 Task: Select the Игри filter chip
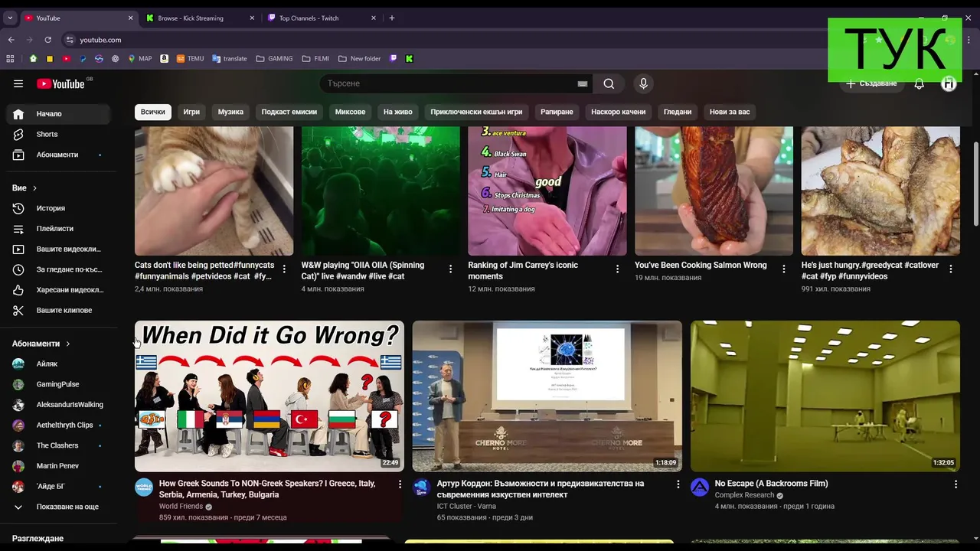(191, 112)
